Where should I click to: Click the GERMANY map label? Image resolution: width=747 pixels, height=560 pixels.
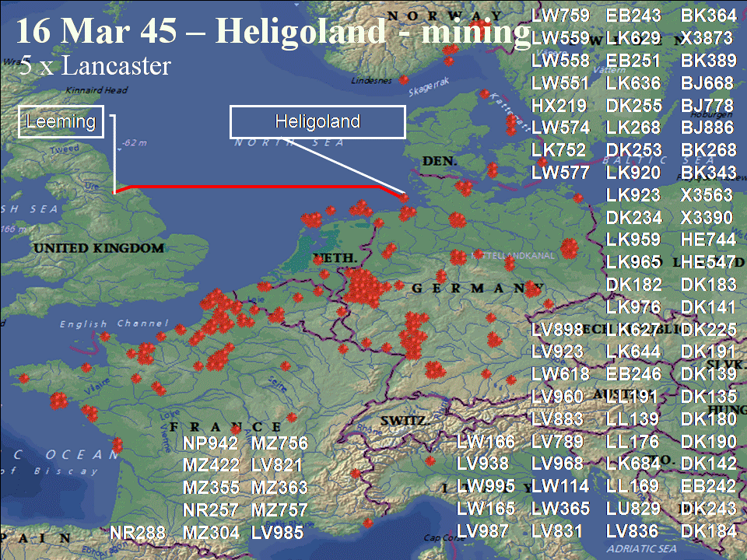click(x=477, y=288)
